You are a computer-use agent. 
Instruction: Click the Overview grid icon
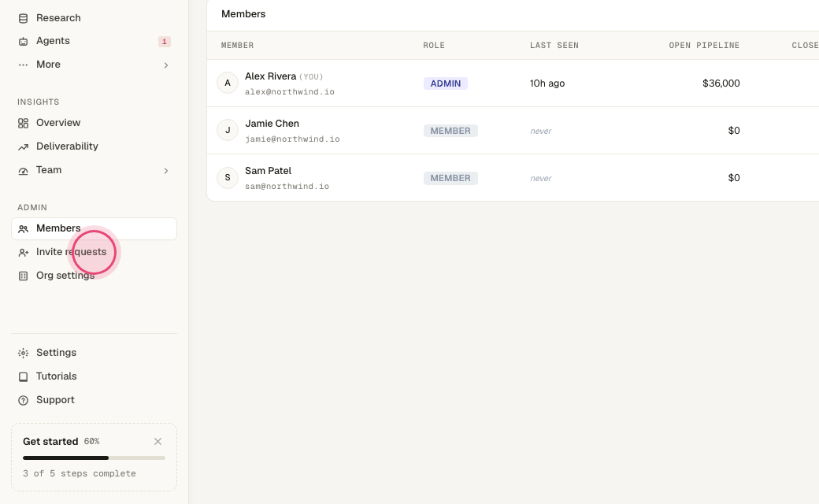tap(23, 124)
